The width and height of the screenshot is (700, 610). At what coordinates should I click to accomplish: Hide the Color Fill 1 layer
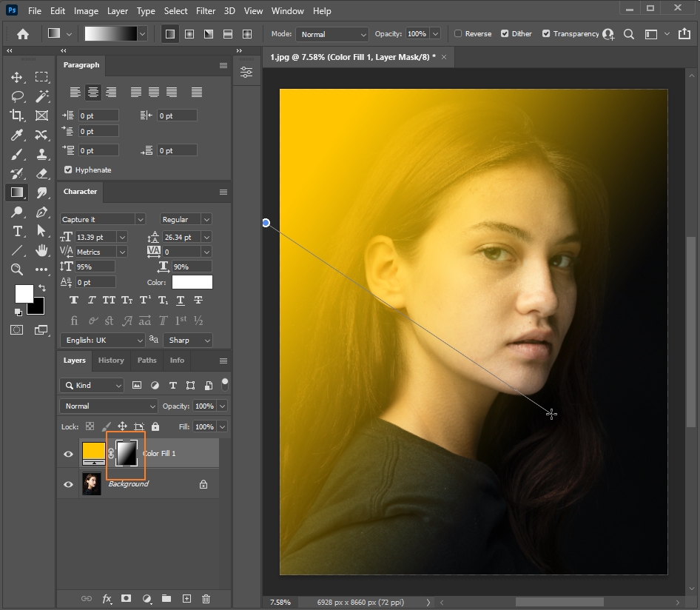tap(69, 454)
